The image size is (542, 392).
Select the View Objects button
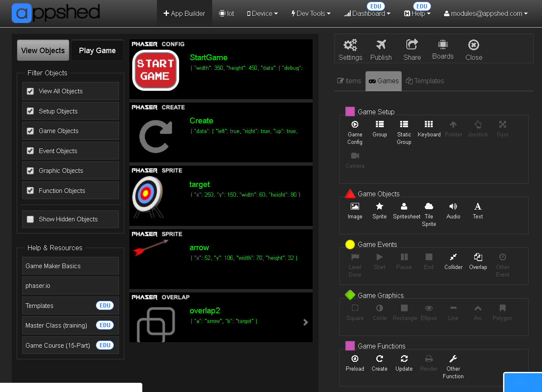(x=43, y=51)
